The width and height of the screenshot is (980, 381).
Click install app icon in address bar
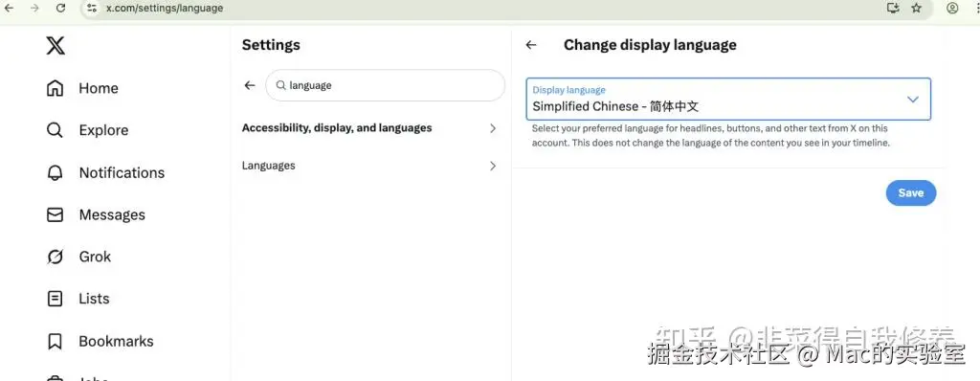pos(893,8)
